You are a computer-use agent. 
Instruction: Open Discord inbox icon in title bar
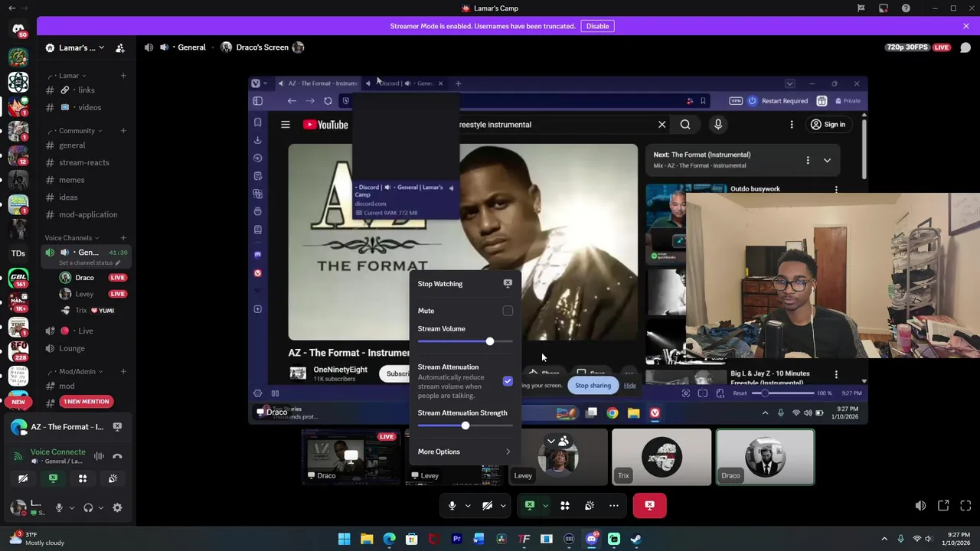click(x=884, y=8)
